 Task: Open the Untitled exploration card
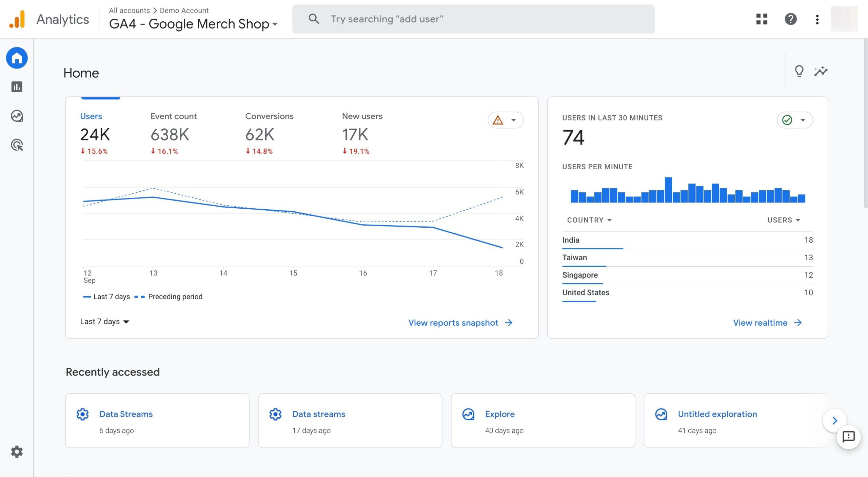(x=736, y=421)
